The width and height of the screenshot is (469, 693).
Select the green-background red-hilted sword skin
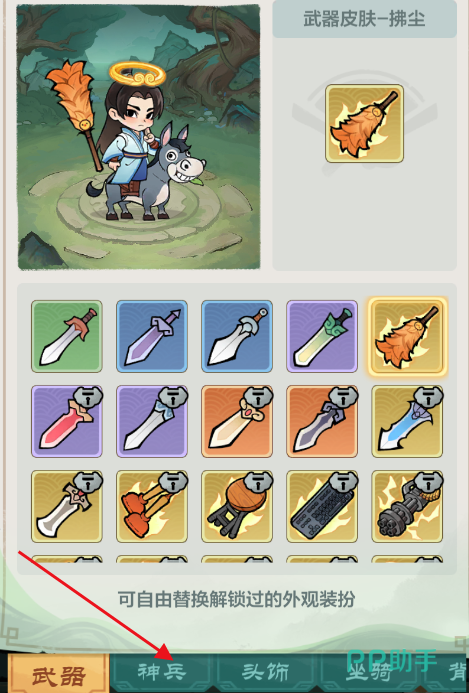point(67,336)
